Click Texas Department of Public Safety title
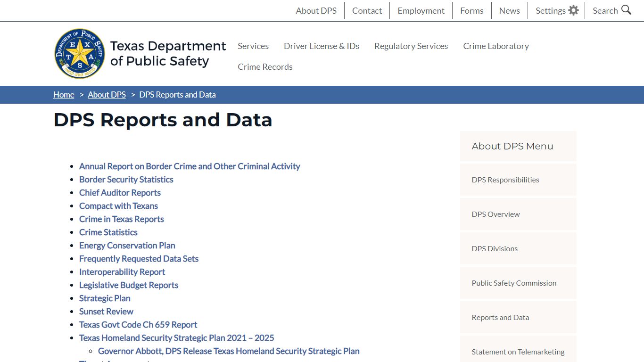 click(168, 53)
